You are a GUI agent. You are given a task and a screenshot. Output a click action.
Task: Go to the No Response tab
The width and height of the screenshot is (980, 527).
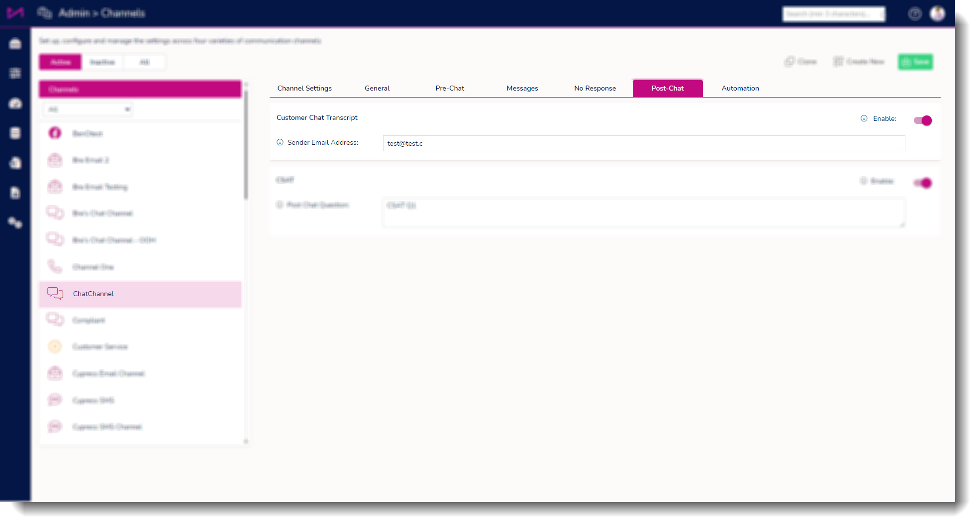(595, 88)
